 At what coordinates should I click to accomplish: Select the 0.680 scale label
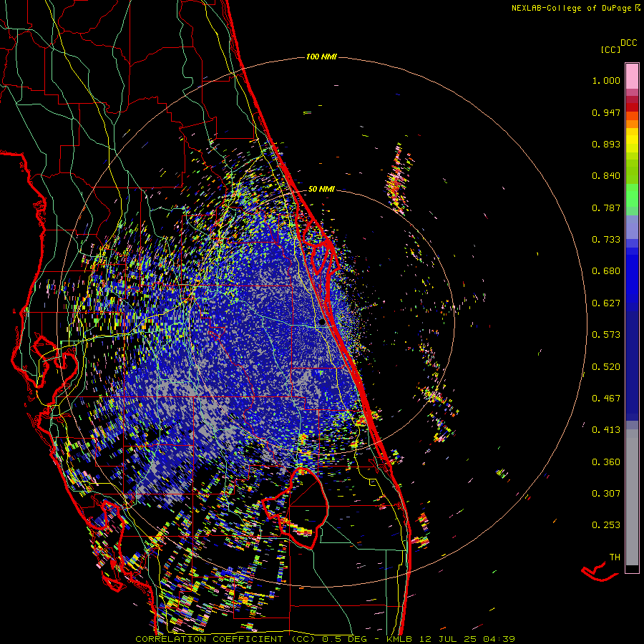point(606,271)
